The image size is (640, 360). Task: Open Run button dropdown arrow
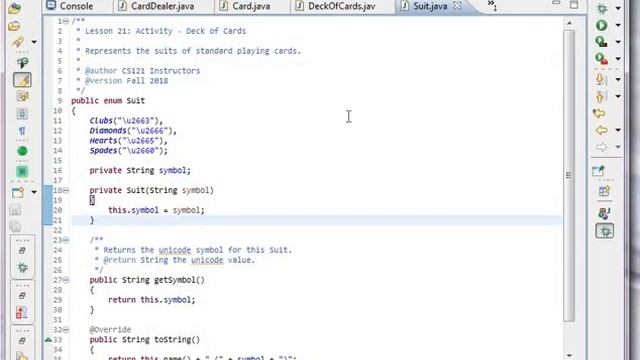pyautogui.click(x=618, y=25)
